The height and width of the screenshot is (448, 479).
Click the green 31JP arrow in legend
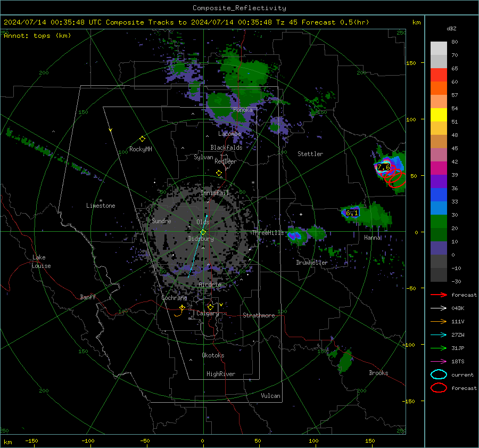coord(439,348)
